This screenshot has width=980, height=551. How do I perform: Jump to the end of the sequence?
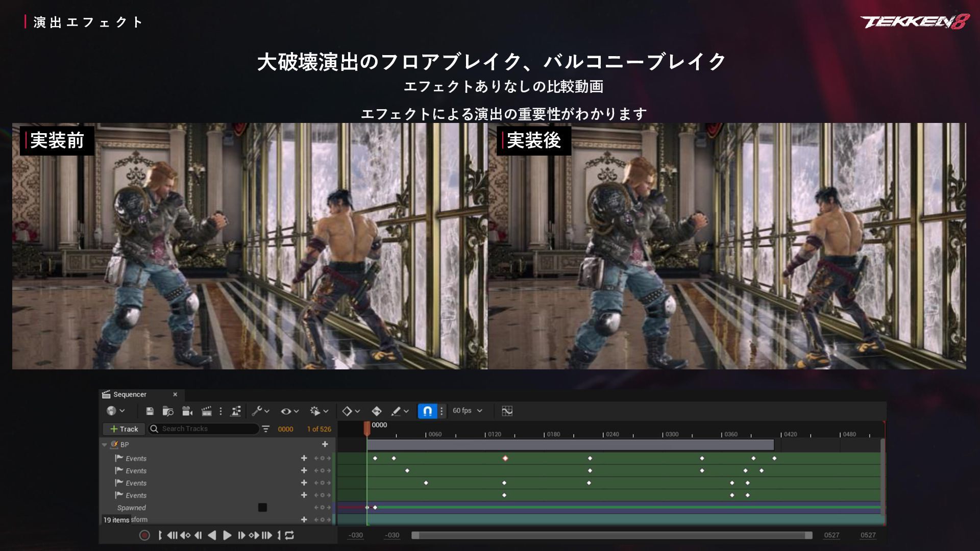(x=267, y=535)
